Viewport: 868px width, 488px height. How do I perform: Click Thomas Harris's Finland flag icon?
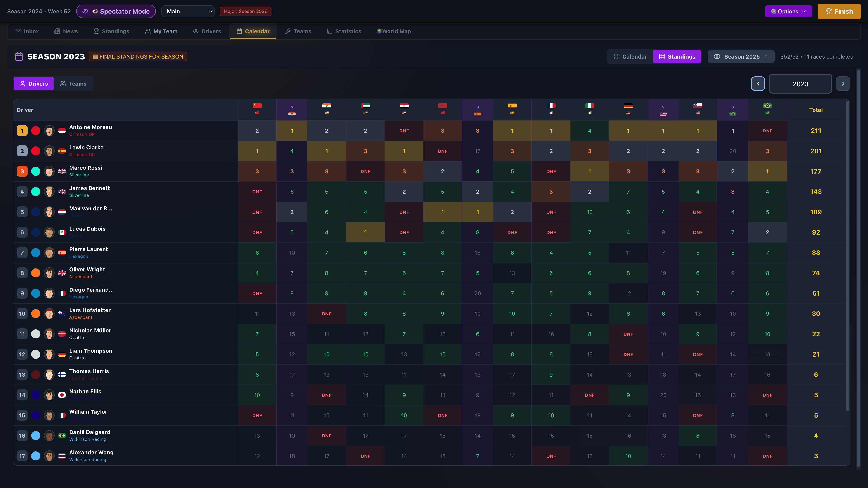62,375
